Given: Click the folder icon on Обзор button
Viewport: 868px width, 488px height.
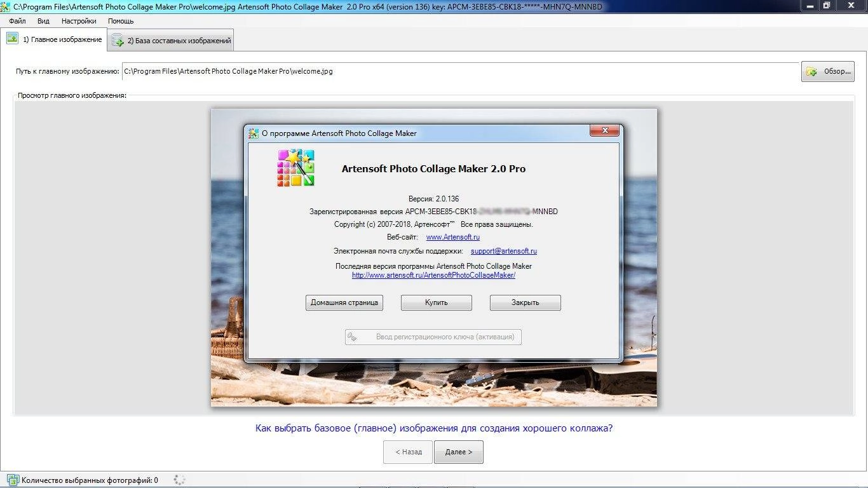Looking at the screenshot, I should click(x=811, y=72).
